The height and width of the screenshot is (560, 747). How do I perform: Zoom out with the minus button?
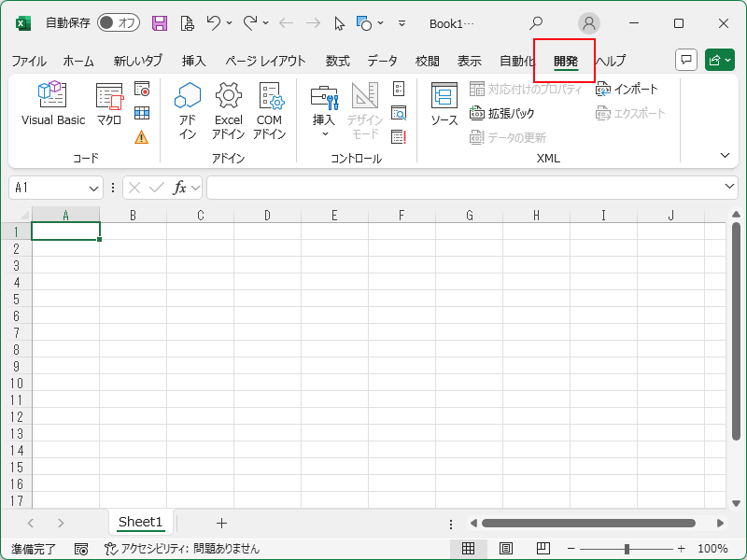571,549
